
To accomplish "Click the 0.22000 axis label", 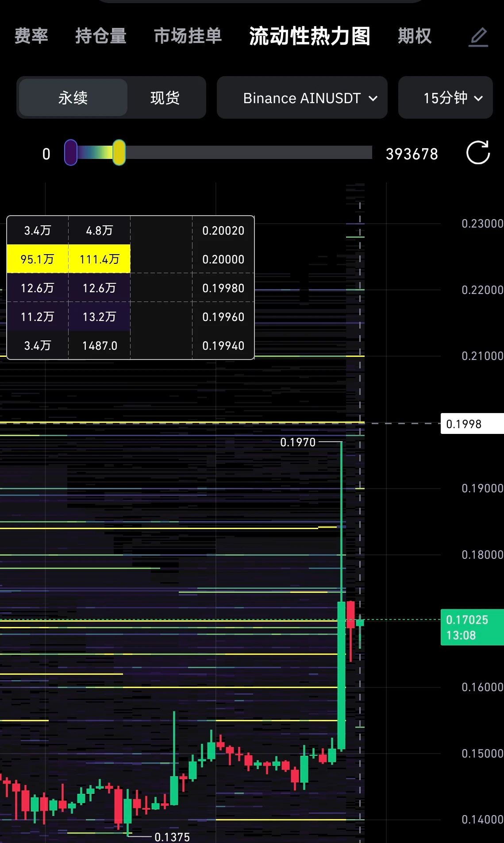I will (x=482, y=290).
